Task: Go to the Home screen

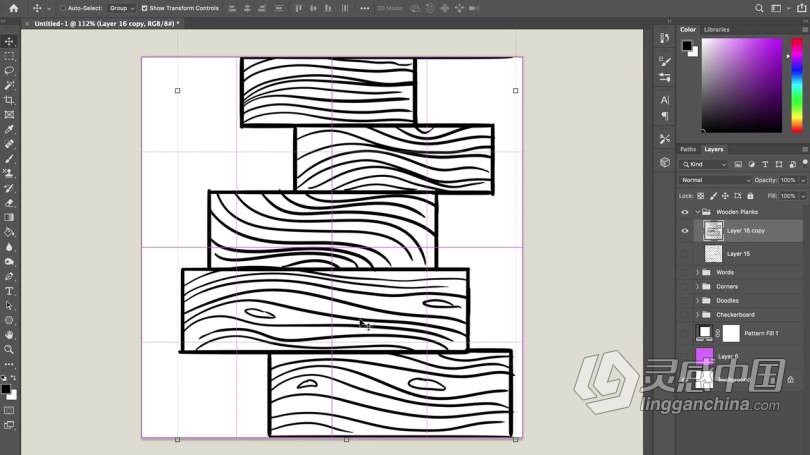Action: click(13, 8)
